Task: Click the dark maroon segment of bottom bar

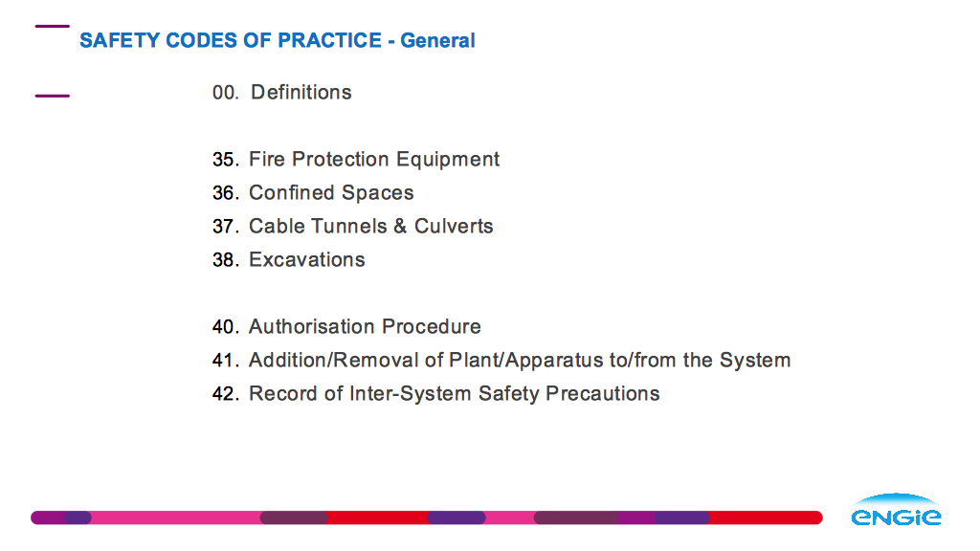Action: [x=294, y=518]
